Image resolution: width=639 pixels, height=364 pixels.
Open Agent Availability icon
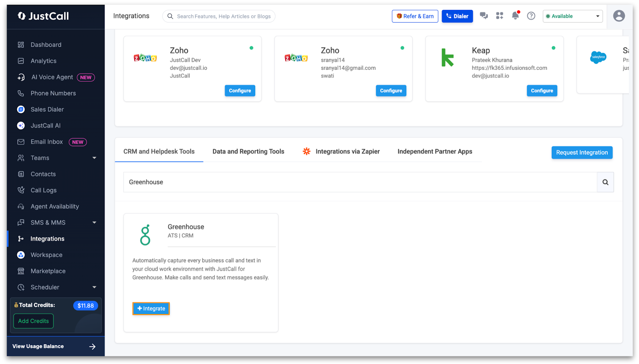(x=21, y=206)
